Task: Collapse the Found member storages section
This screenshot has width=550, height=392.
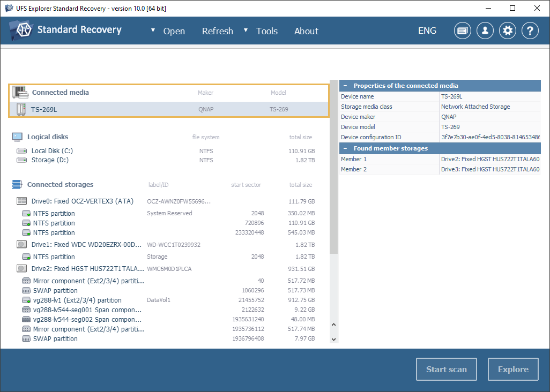Action: 346,148
